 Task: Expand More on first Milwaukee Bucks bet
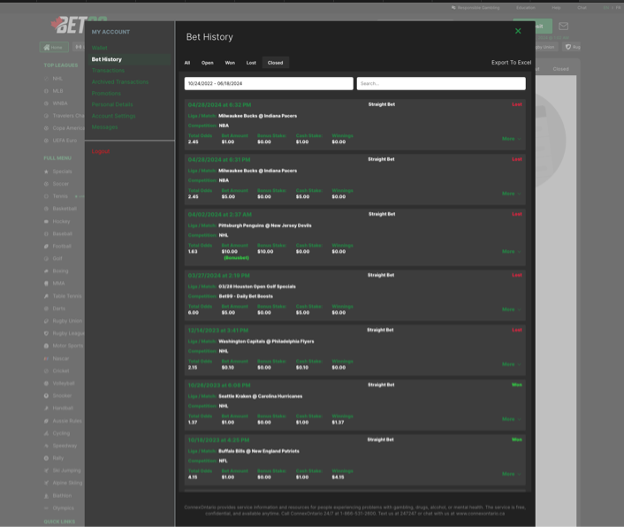click(x=510, y=139)
